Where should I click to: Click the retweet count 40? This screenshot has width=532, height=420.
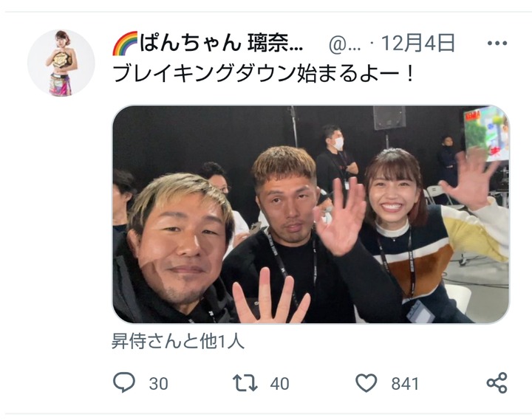279,384
